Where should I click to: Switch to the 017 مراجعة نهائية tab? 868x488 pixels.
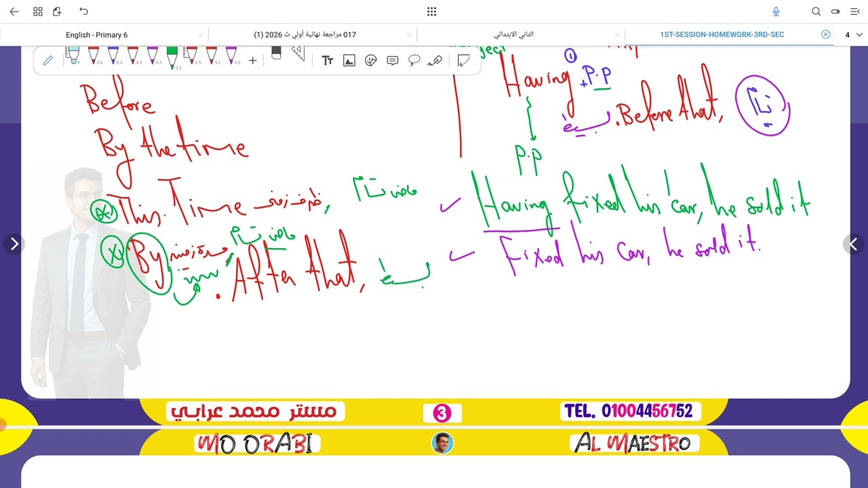[305, 35]
